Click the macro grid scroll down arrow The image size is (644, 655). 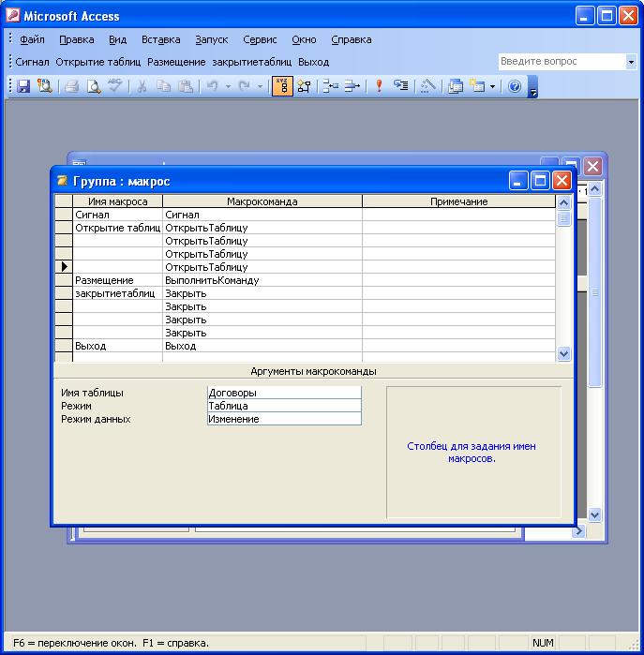click(563, 354)
